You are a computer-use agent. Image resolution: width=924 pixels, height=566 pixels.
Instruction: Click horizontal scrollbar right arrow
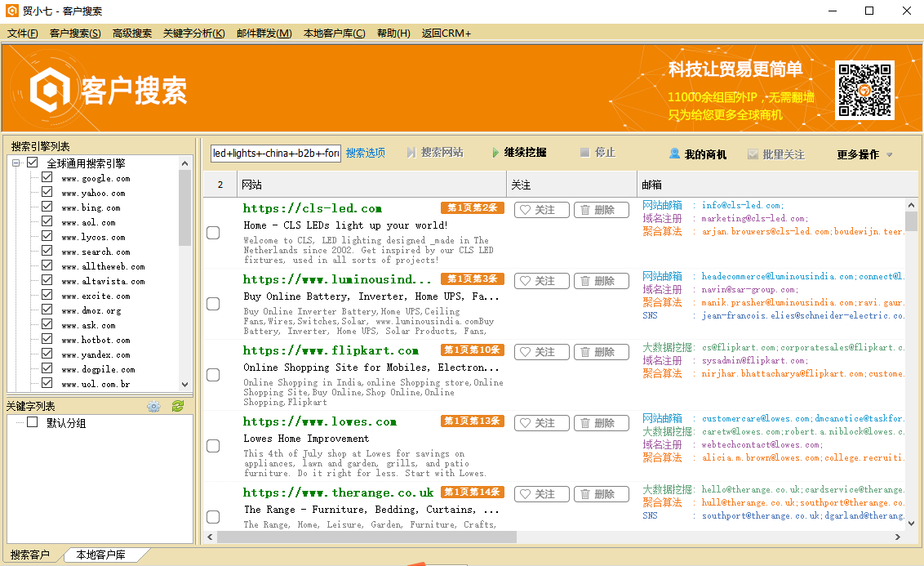click(x=898, y=537)
